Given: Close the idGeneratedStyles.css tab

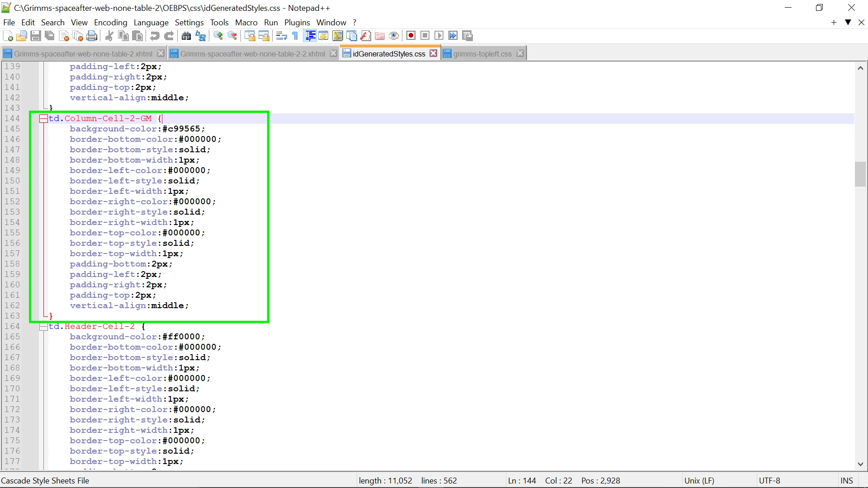Looking at the screenshot, I should pyautogui.click(x=434, y=53).
